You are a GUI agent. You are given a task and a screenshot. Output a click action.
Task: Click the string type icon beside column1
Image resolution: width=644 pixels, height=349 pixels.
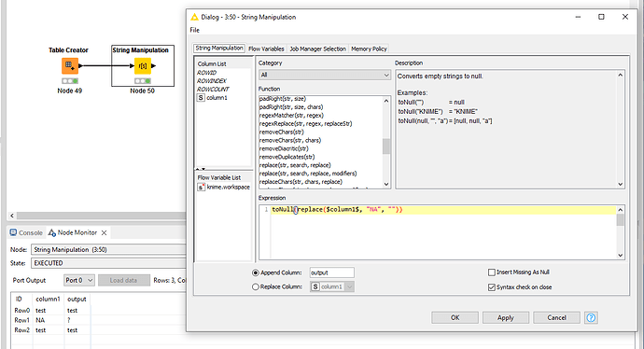[x=201, y=98]
